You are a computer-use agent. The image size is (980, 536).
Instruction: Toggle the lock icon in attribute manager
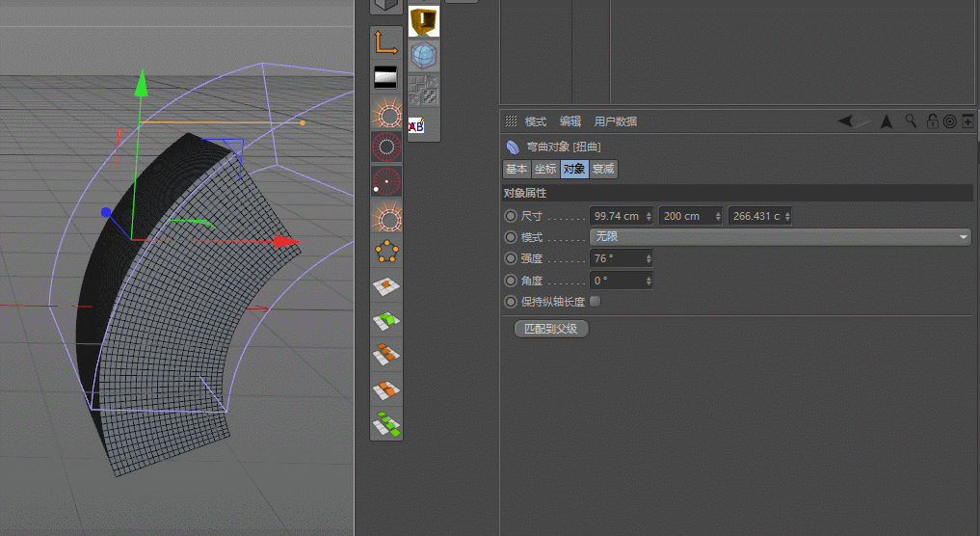point(932,121)
